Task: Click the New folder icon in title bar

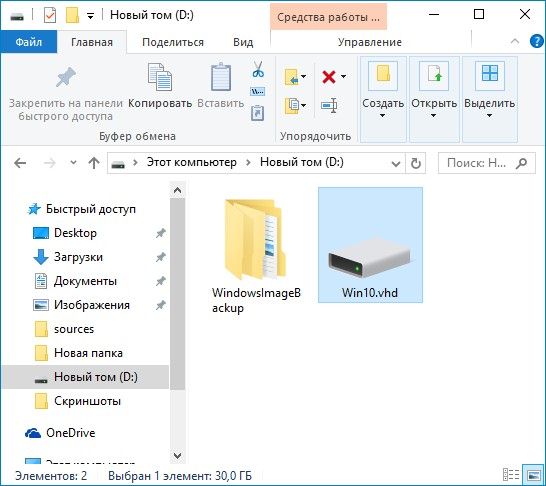Action: [x=72, y=15]
